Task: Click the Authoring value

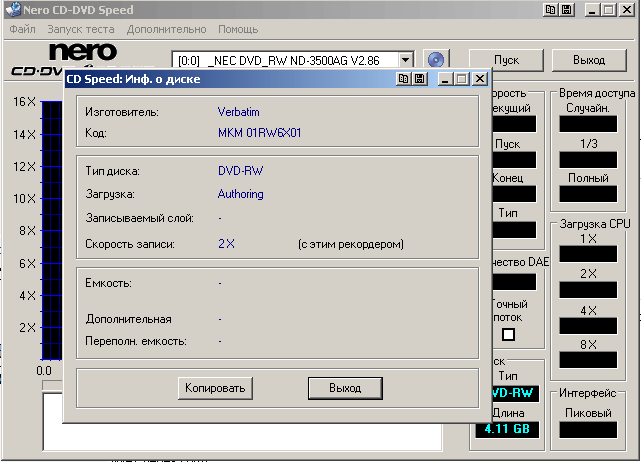Action: coord(240,194)
